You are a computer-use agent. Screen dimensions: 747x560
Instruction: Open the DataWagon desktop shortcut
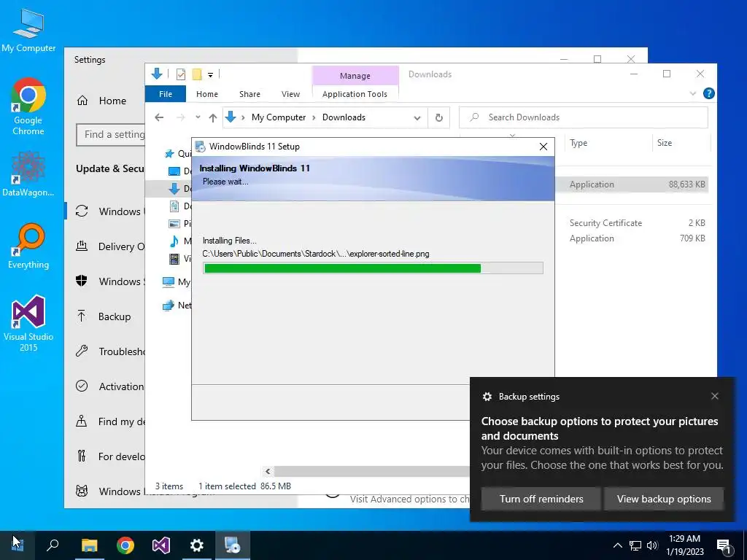[x=28, y=174]
